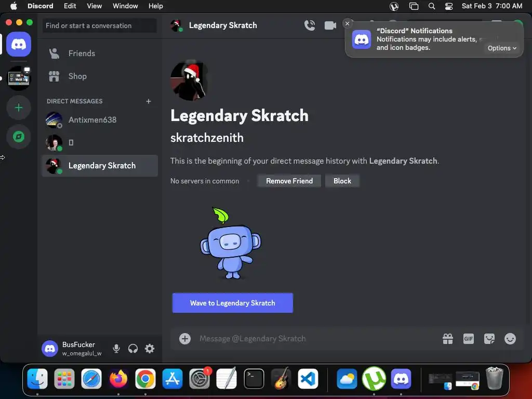Screen dimensions: 532x399
Task: Open Trash from the Dock
Action: click(495, 378)
